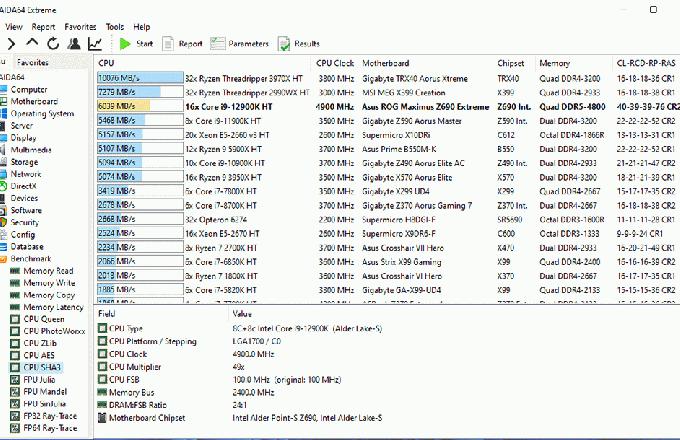This screenshot has width=680, height=440.
Task: Switch to the Favorites sidebar tab
Action: coord(32,62)
